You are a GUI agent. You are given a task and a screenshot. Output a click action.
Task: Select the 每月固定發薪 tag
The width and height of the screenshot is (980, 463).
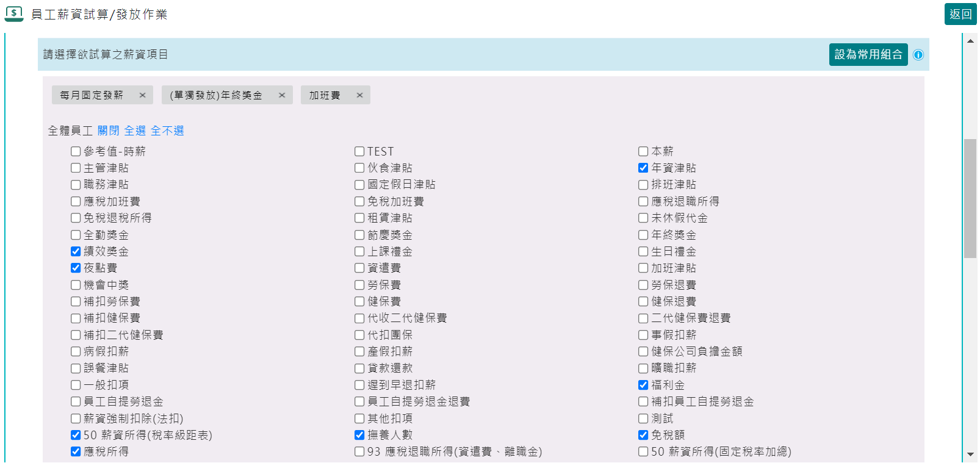point(92,95)
